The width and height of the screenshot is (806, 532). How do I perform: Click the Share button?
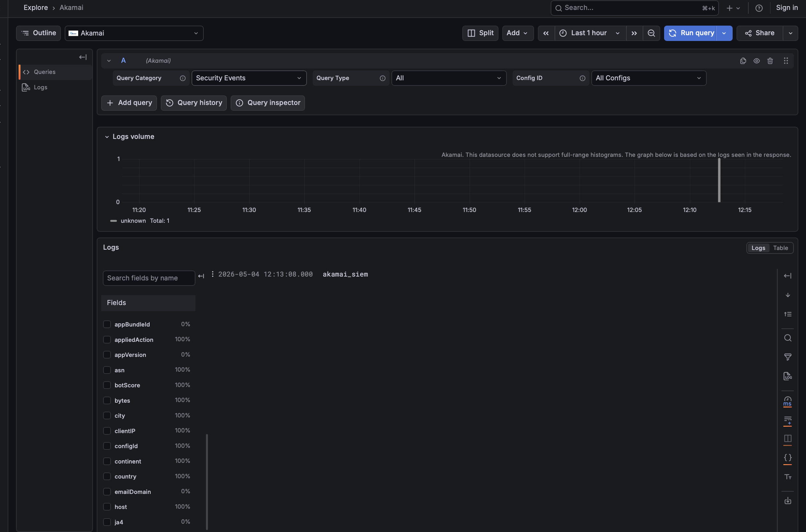(760, 33)
